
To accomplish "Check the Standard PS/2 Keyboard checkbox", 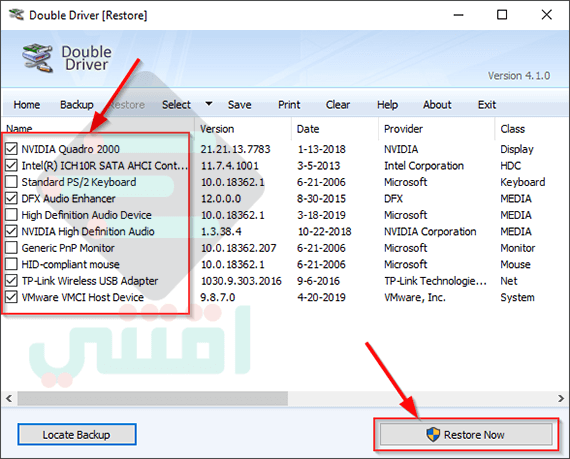I will 11,182.
